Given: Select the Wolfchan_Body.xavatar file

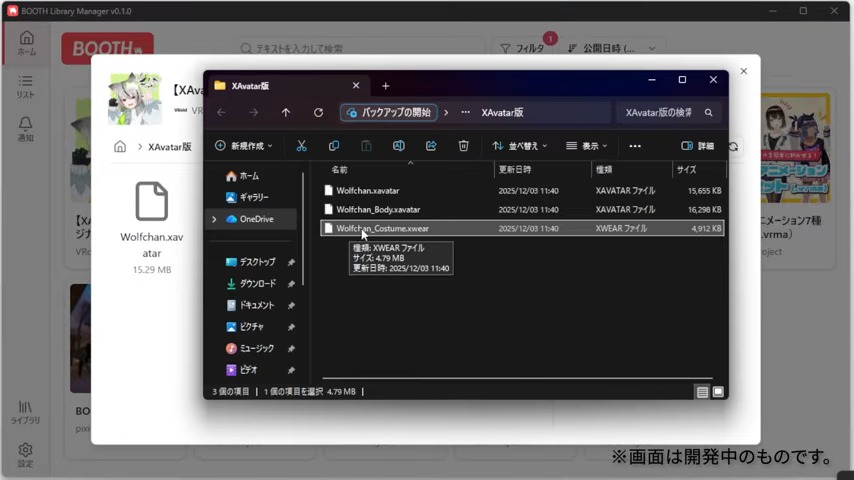Looking at the screenshot, I should [x=378, y=210].
